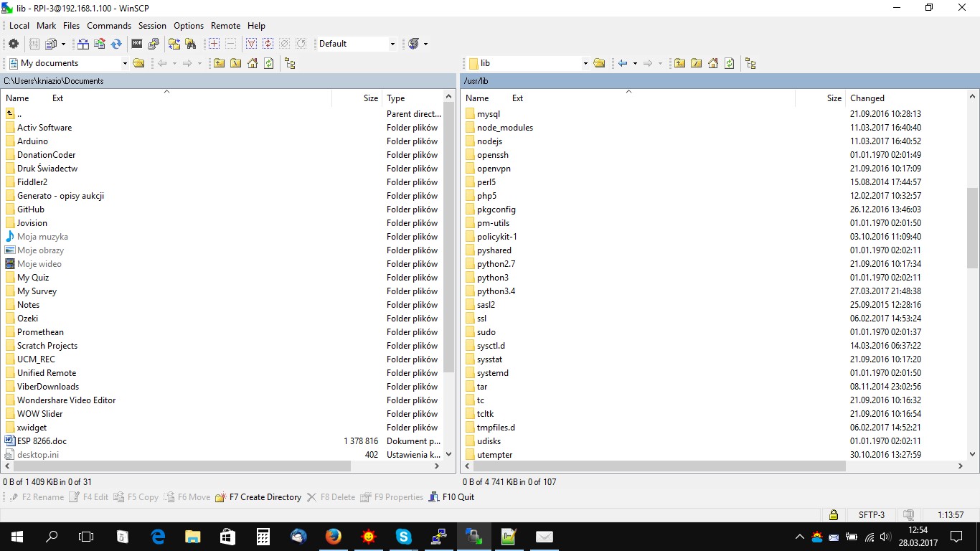980x551 pixels.
Task: Open the Mark menu
Action: [x=47, y=25]
